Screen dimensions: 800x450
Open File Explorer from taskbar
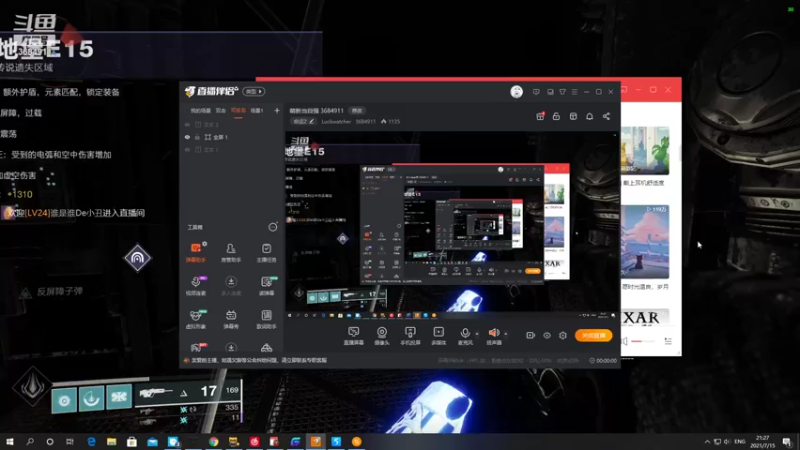(x=111, y=442)
